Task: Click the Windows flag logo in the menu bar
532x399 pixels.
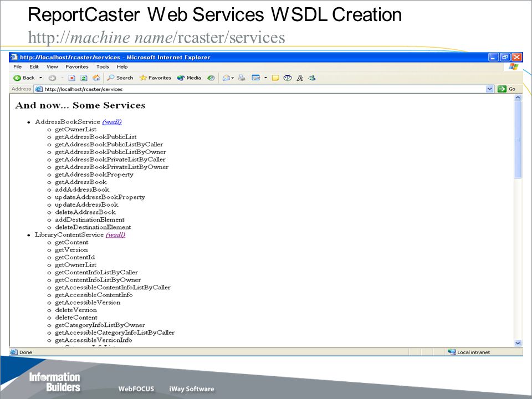Action: coord(513,67)
